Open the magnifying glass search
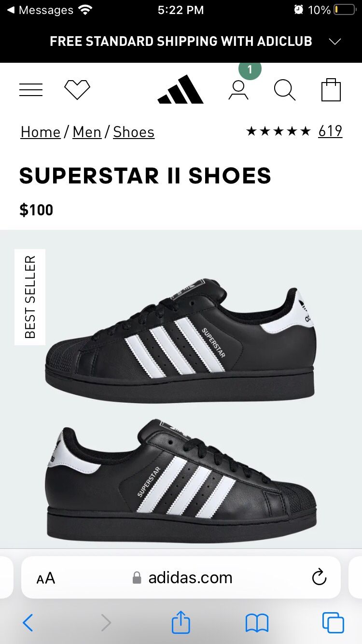This screenshot has width=362, height=644. (285, 90)
